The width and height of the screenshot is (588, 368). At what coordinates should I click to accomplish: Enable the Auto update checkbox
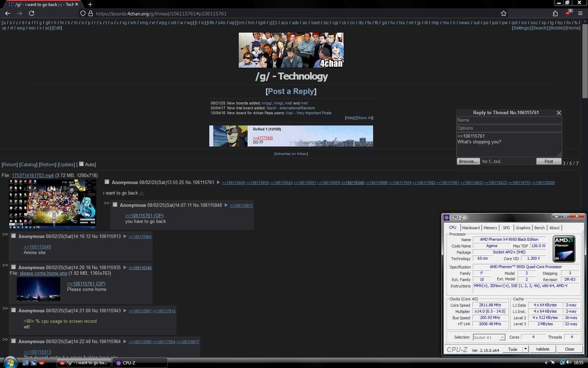pos(82,164)
